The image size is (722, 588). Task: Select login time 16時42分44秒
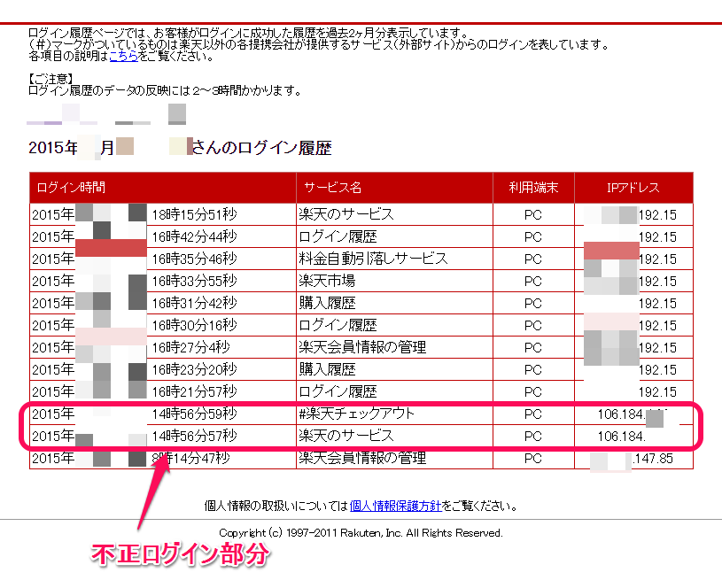click(x=194, y=236)
